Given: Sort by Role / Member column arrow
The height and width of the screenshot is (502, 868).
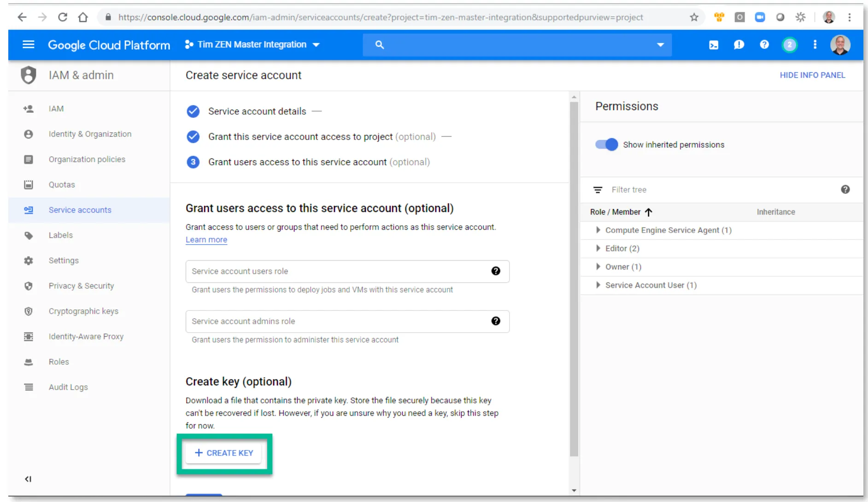Looking at the screenshot, I should (649, 212).
